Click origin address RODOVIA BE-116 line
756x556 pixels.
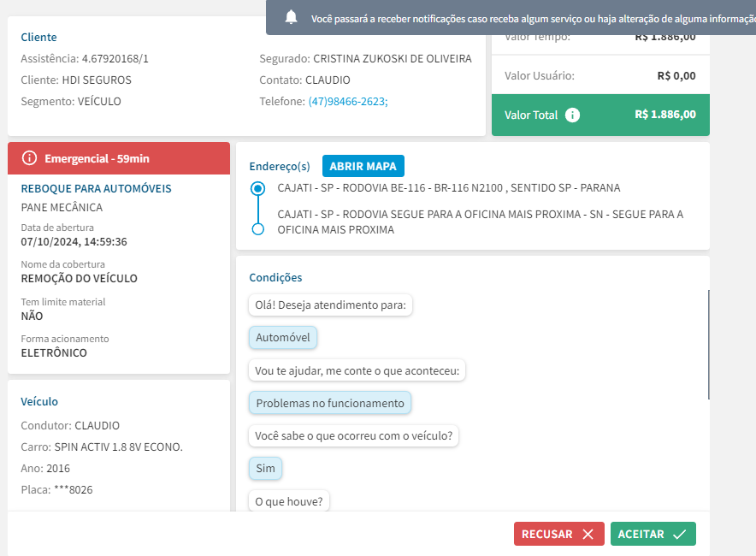(x=449, y=188)
